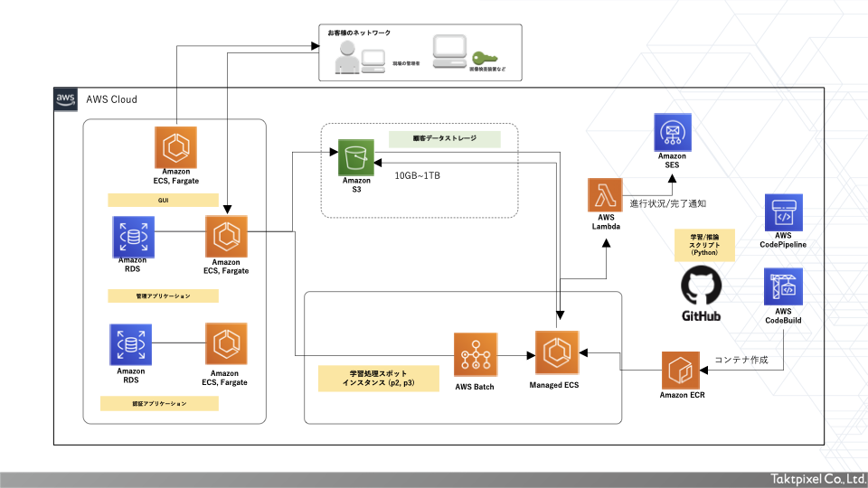Click the Amazon S3 bucket icon
The width and height of the screenshot is (868, 488).
356,157
